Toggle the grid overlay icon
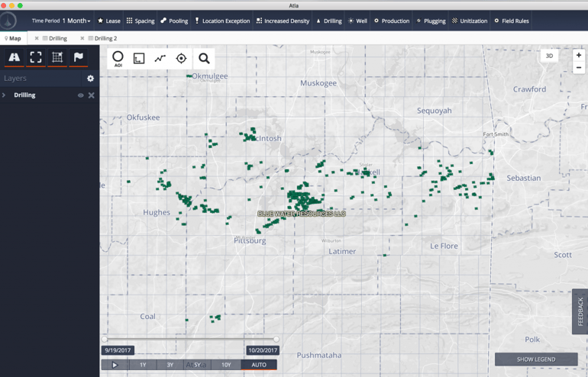 [57, 57]
